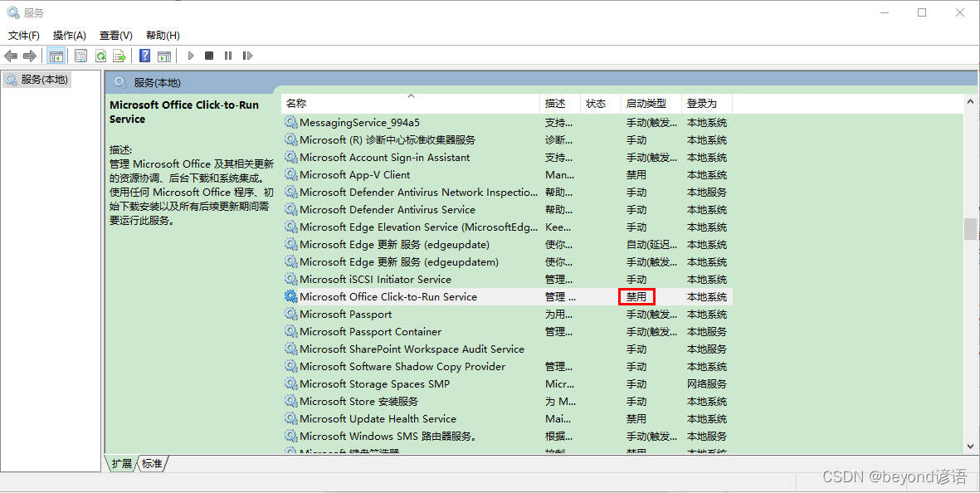Viewport: 980px width, 493px height.
Task: Select Microsoft Defender Antivirus Network Inspection row
Action: click(x=507, y=193)
